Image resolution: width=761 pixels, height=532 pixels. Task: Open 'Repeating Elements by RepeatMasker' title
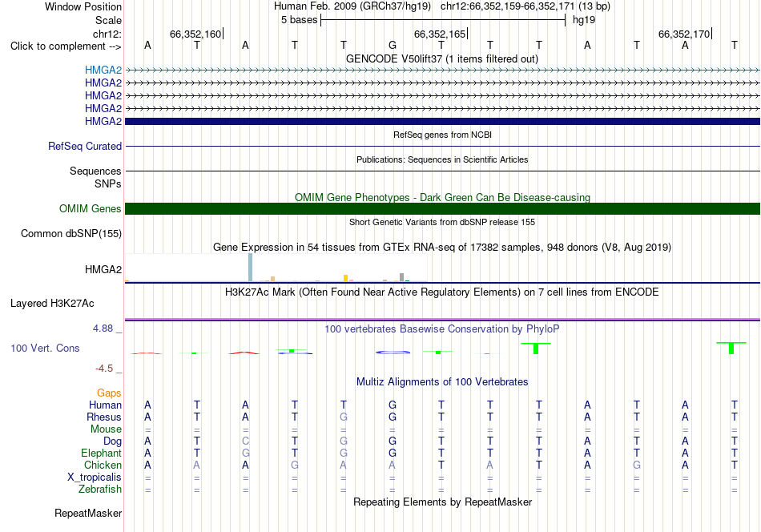coord(442,502)
